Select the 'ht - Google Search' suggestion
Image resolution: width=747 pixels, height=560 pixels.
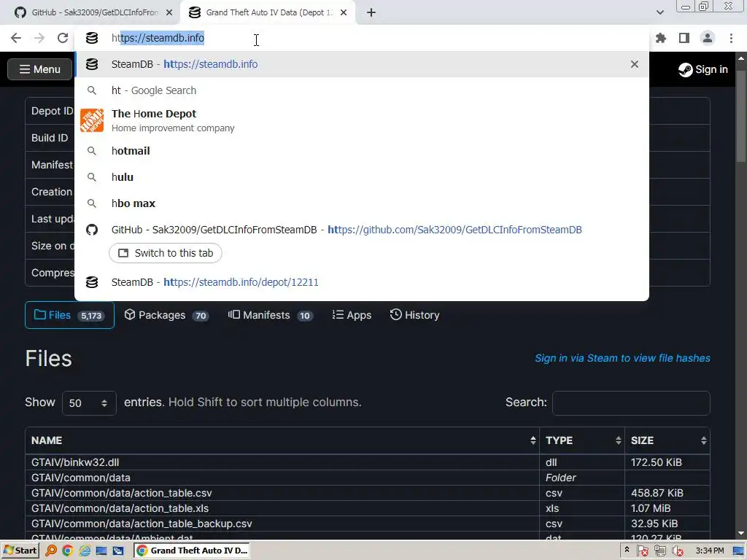[362, 90]
